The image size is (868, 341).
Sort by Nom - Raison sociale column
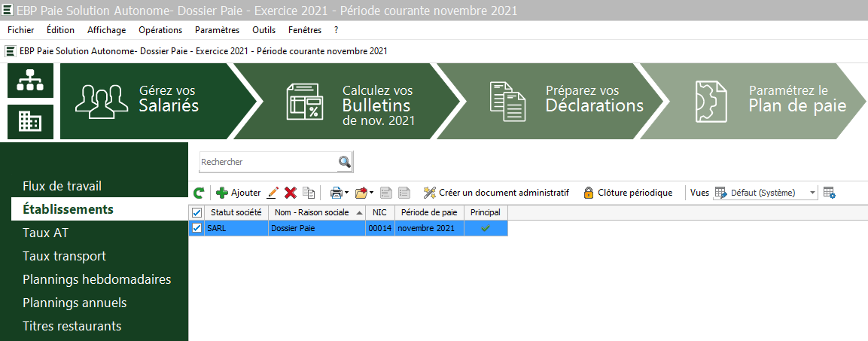(317, 212)
